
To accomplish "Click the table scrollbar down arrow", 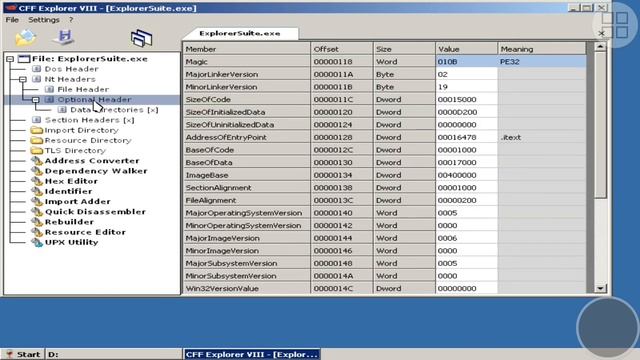I will click(x=600, y=288).
